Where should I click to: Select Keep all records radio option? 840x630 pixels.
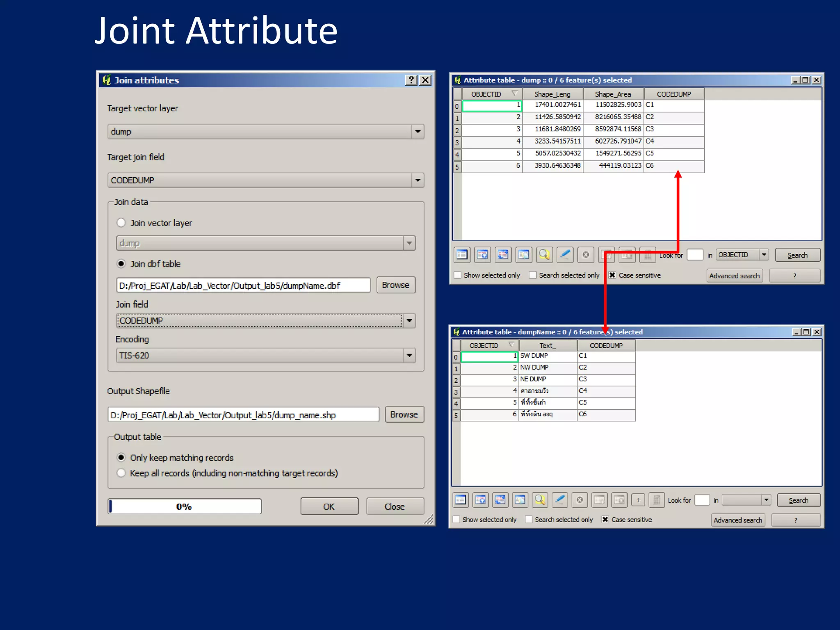(x=121, y=473)
